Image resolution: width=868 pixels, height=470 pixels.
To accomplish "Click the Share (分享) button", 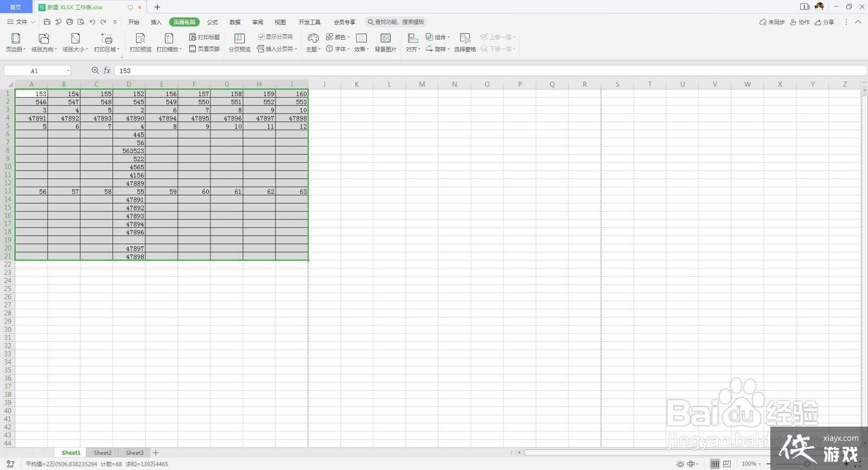I will 824,22.
